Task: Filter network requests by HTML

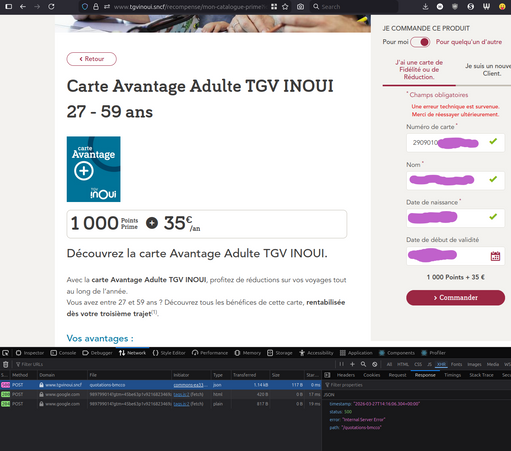Action: coord(403,364)
